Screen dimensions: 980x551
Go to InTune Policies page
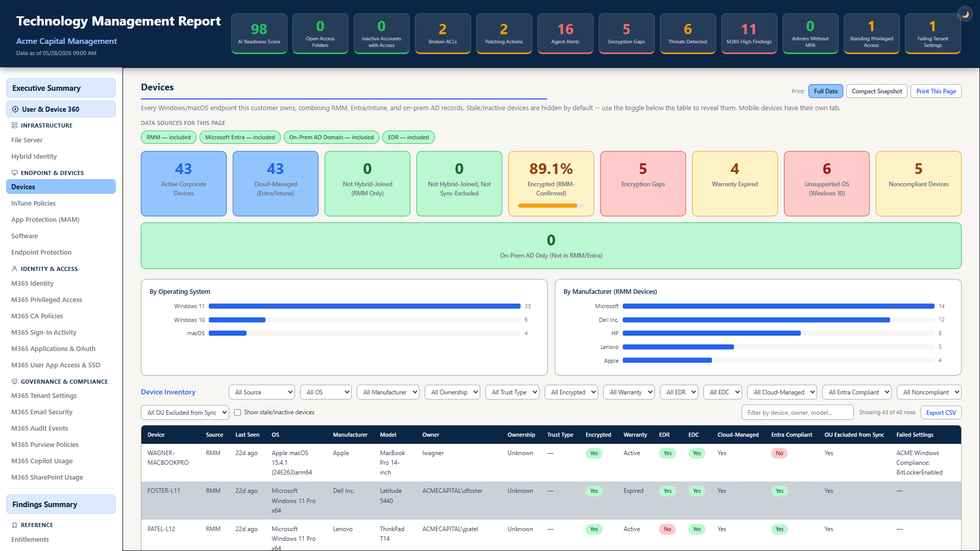[34, 204]
